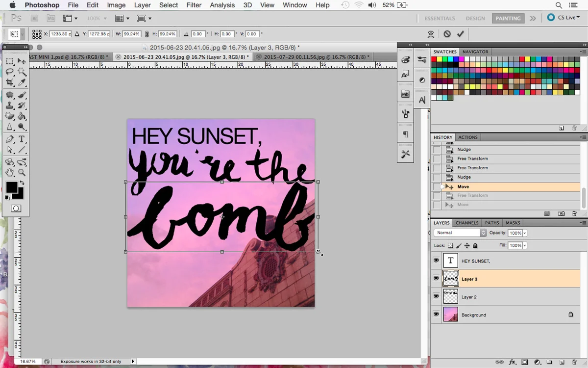The width and height of the screenshot is (588, 368).
Task: Open the Filter menu
Action: [x=194, y=5]
